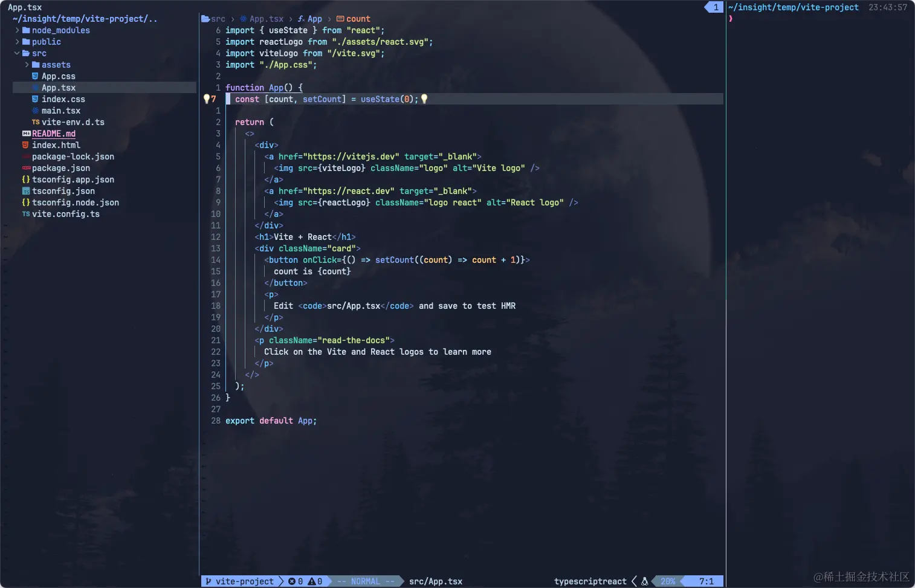Click the README.md markdown icon
Viewport: 915px width, 588px height.
pos(26,134)
